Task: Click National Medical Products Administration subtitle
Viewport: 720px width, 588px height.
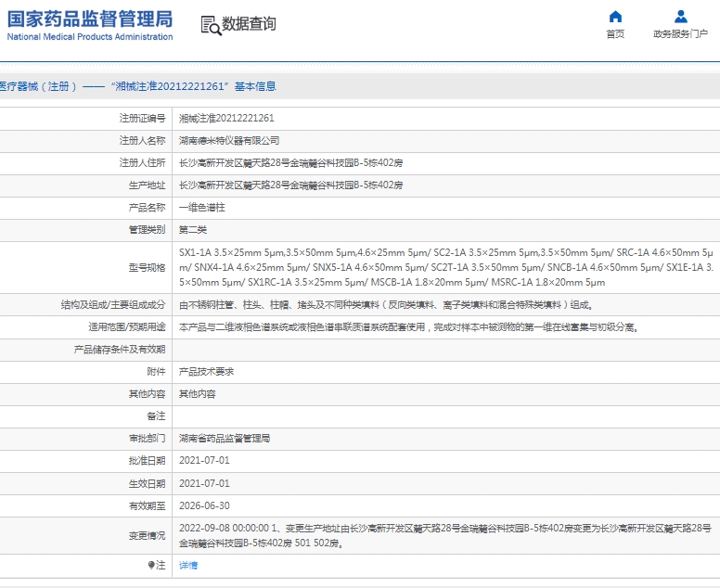Action: pos(90,37)
